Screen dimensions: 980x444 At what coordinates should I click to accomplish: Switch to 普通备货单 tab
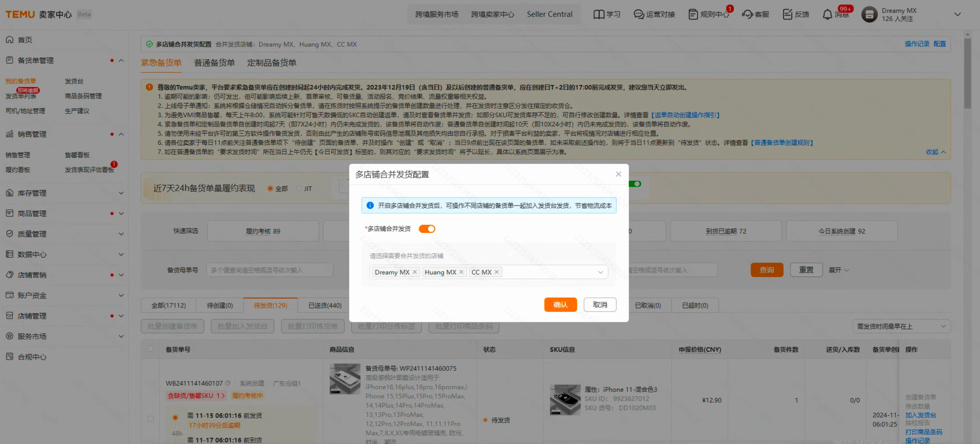[214, 63]
